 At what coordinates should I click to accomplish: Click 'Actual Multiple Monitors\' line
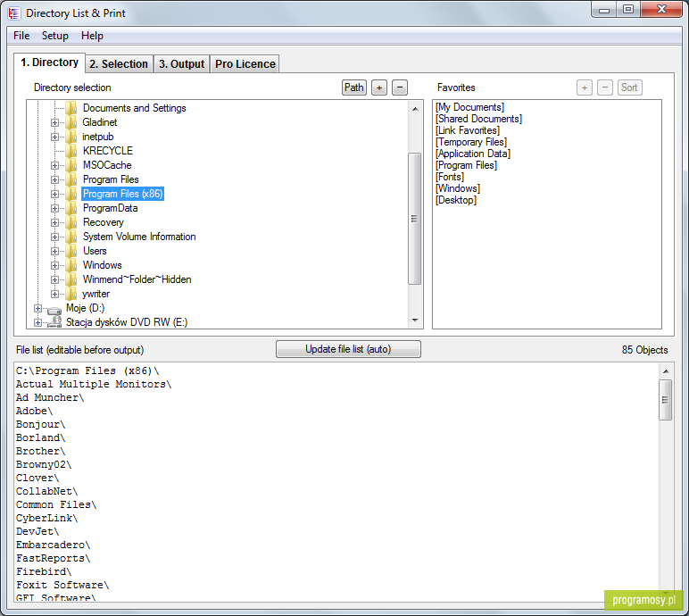94,384
